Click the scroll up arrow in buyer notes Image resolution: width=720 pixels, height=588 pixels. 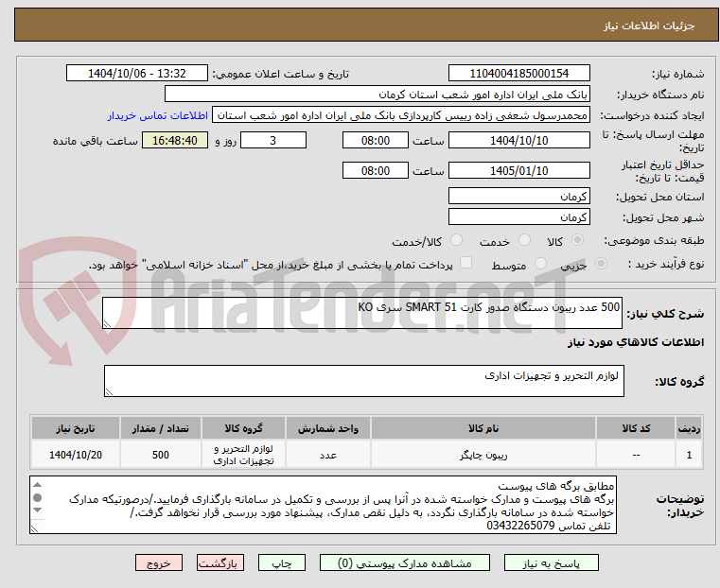38,485
